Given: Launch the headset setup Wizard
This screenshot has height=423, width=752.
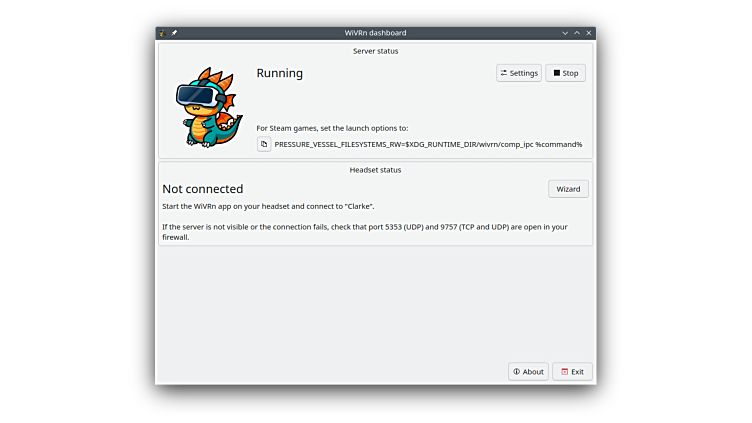Looking at the screenshot, I should click(568, 189).
